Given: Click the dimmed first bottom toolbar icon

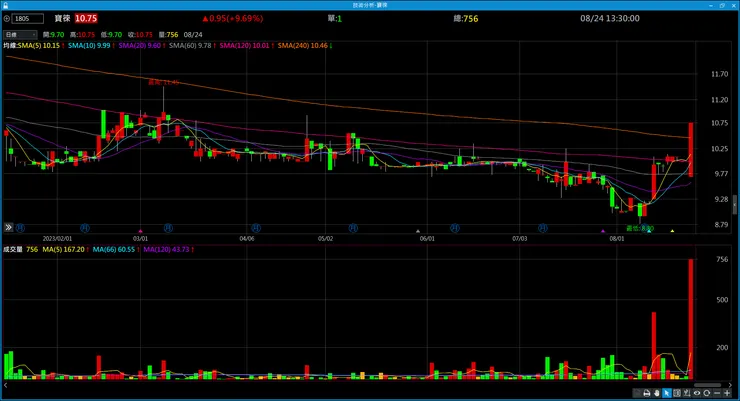Looking at the screenshot, I should [637, 393].
